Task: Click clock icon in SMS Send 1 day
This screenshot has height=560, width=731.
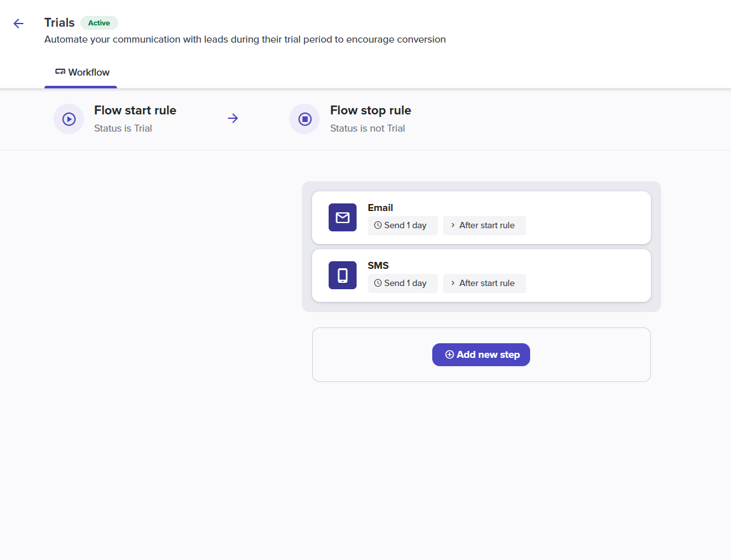Action: click(x=378, y=283)
